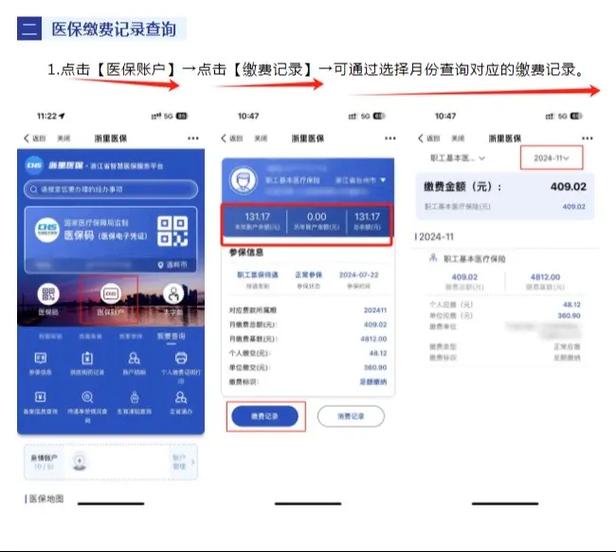Click the 医保缴费记录查询 heading
Screen dimensions: 616x552
[114, 29]
